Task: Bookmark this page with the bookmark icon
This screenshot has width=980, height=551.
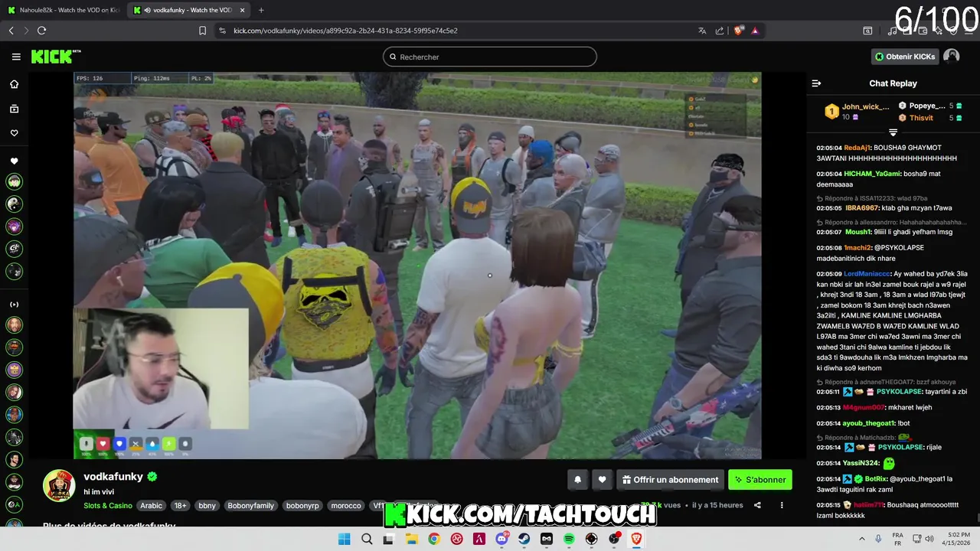Action: (x=202, y=31)
